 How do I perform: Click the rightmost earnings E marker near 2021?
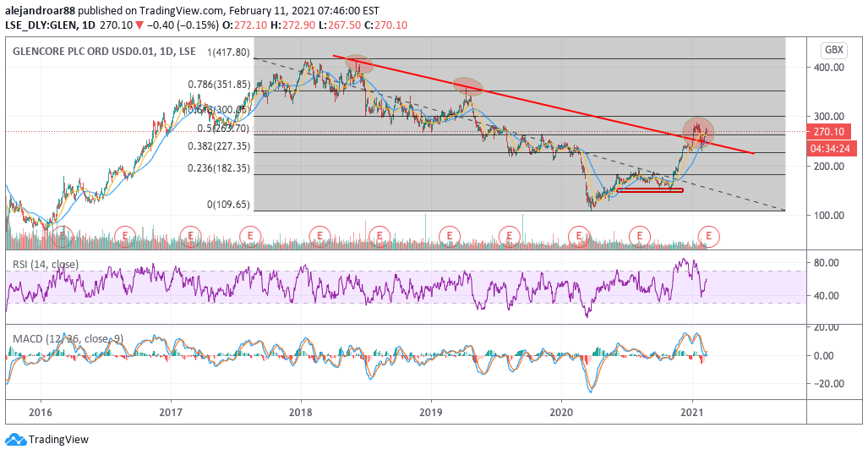[708, 236]
